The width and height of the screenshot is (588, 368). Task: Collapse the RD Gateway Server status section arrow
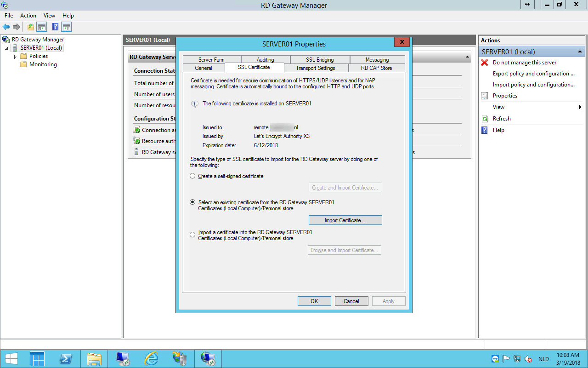click(x=468, y=57)
